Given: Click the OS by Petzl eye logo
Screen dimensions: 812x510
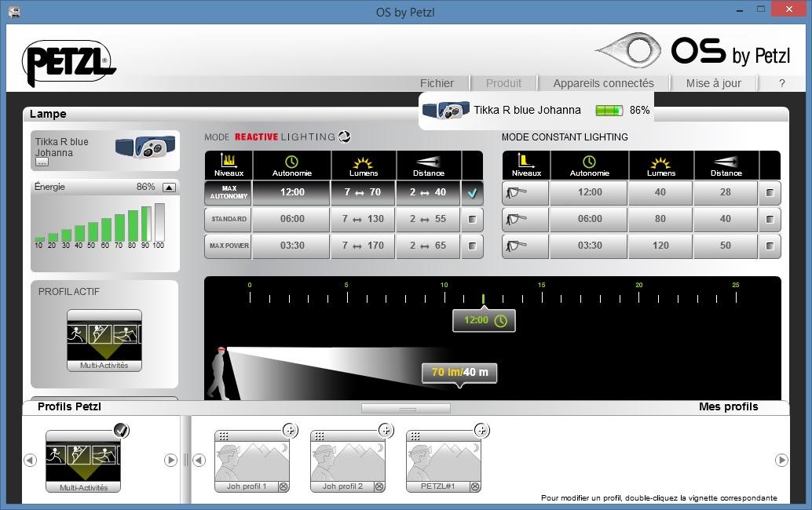Looking at the screenshot, I should [x=629, y=51].
